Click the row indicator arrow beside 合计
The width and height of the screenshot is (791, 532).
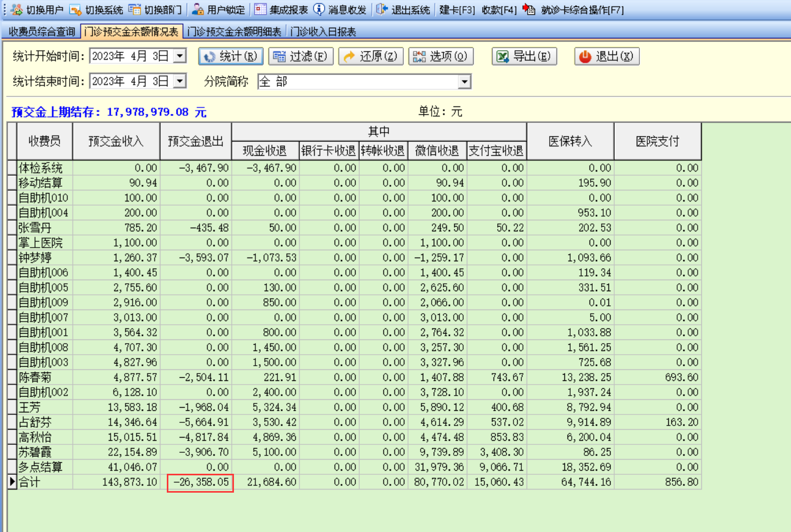pos(12,482)
